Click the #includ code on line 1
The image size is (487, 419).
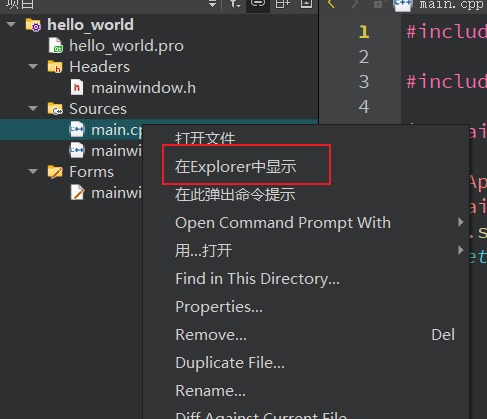[447, 32]
